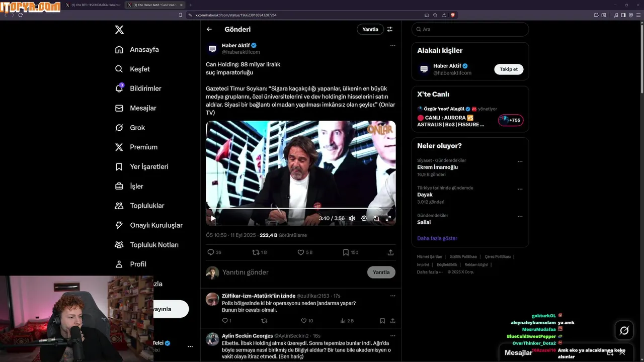Enter video fullscreen mode
This screenshot has height=362, width=644.
tap(388, 218)
